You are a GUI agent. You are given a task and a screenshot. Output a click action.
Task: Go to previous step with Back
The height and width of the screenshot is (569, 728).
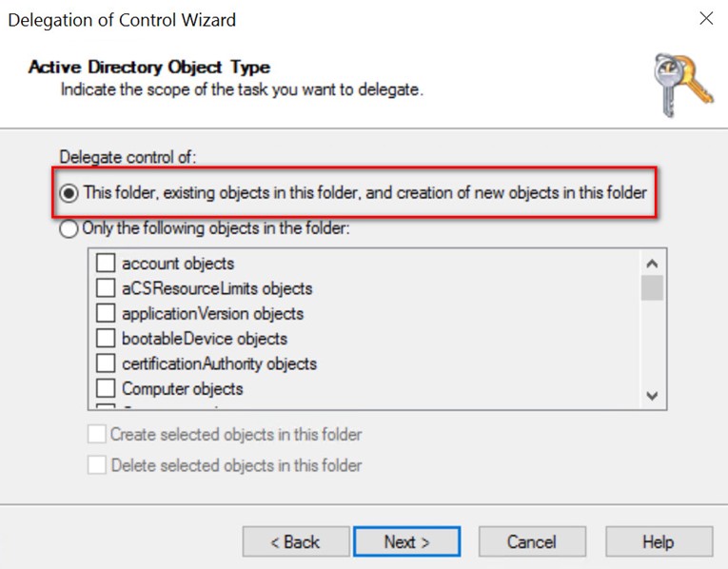coord(296,541)
